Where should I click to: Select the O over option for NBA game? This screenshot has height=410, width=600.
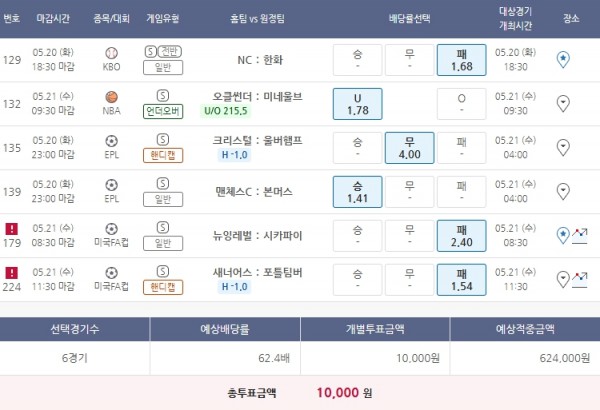461,103
